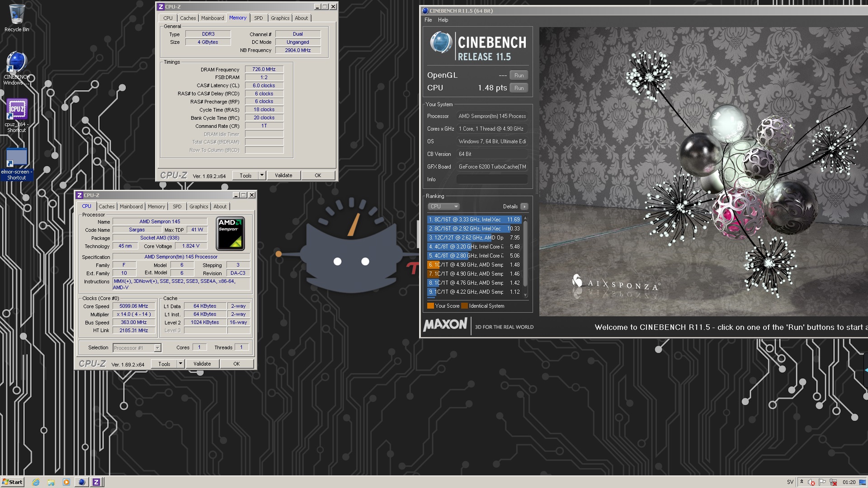
Task: Click the disconnected network tray icon
Action: [x=834, y=482]
